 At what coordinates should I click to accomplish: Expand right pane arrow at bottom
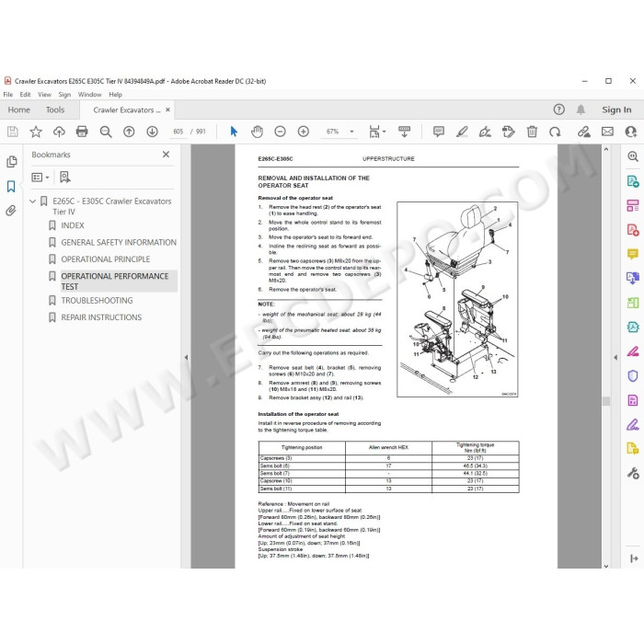tap(634, 558)
